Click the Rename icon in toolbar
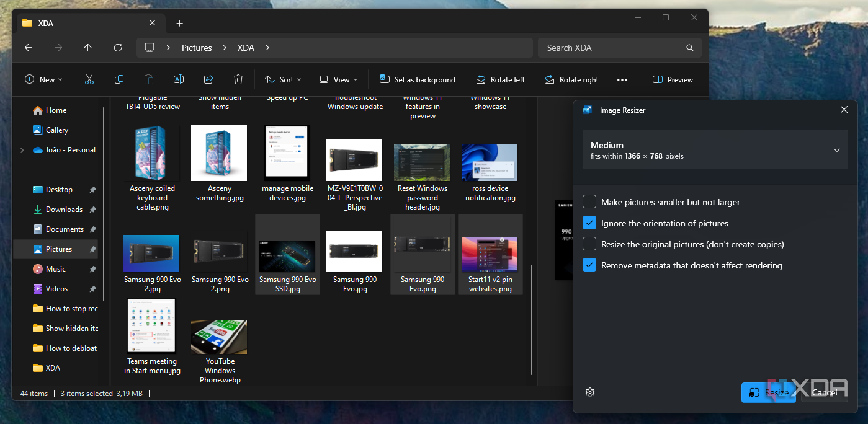 click(179, 79)
